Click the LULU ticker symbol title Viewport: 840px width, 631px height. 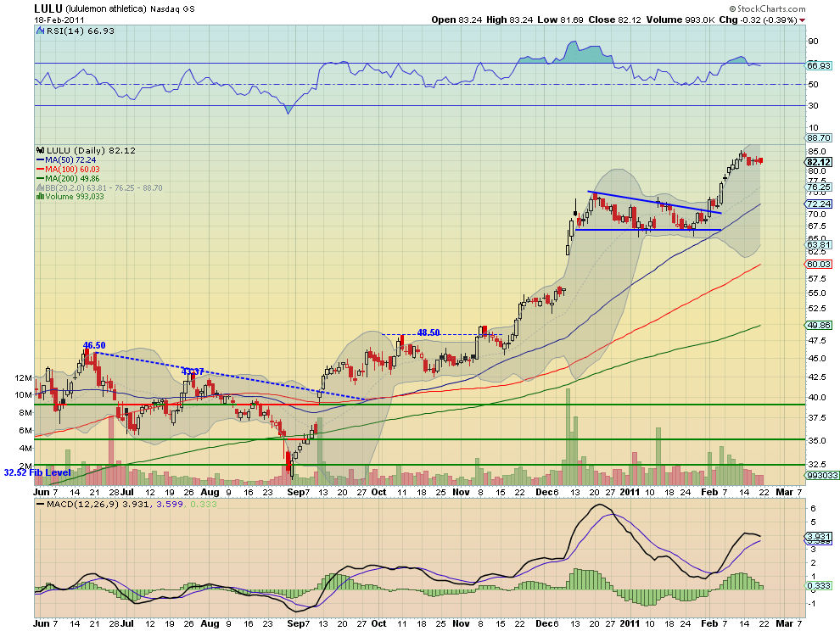click(x=48, y=8)
